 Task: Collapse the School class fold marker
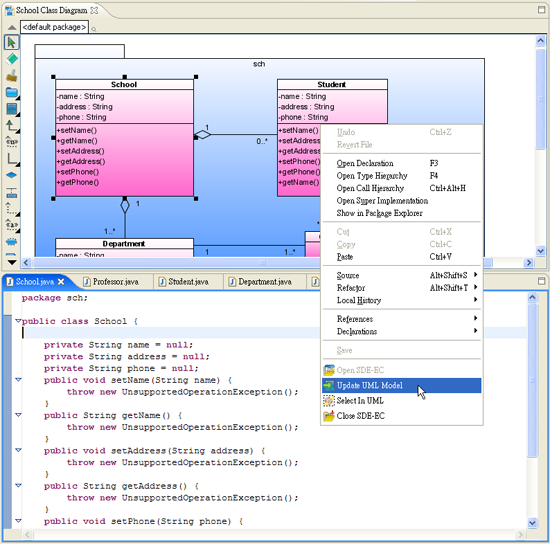pyautogui.click(x=18, y=320)
